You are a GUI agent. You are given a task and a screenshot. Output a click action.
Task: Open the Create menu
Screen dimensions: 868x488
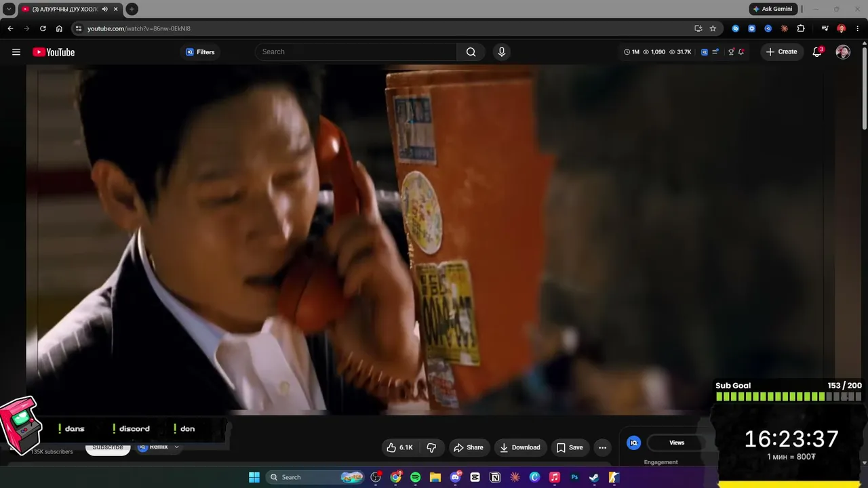(x=781, y=52)
